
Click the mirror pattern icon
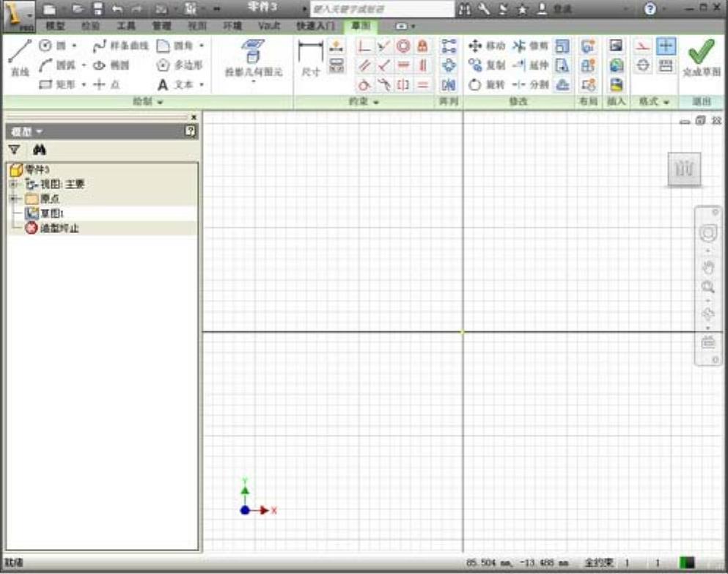point(449,85)
